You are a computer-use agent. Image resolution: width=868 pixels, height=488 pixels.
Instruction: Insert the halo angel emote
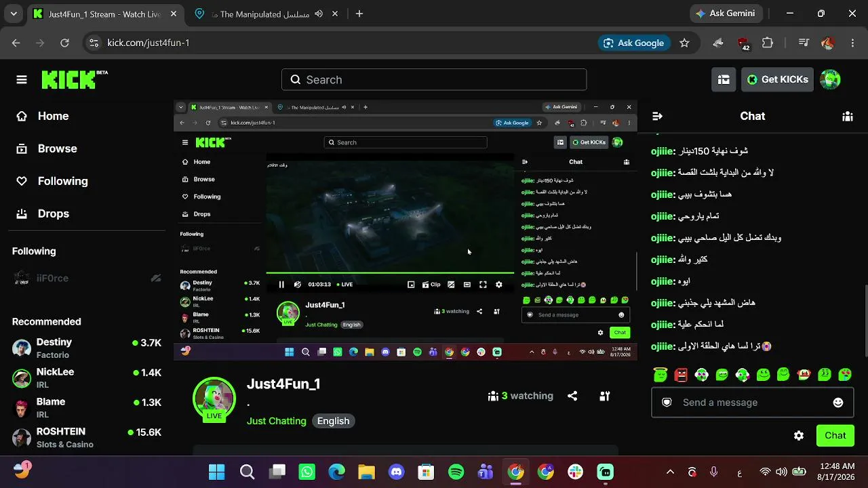[660, 374]
